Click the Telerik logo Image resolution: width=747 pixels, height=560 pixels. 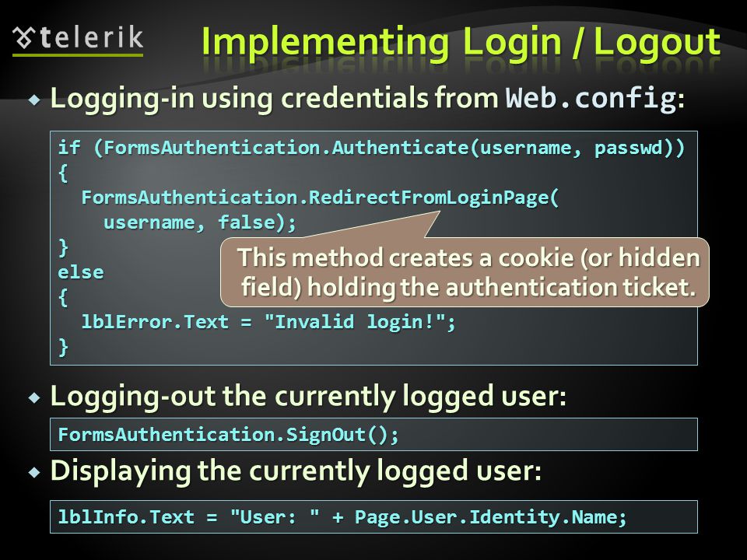point(78,40)
